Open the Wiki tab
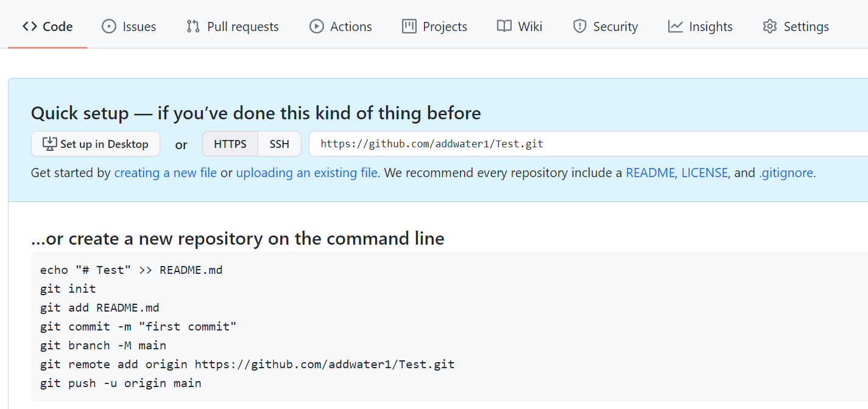The width and height of the screenshot is (868, 409). pos(520,27)
